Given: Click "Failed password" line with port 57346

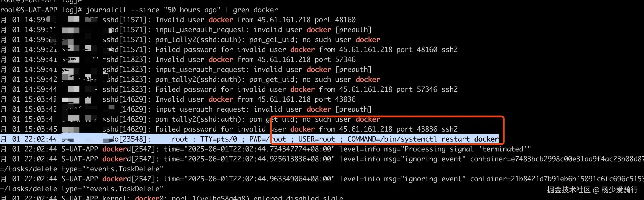Looking at the screenshot, I should point(306,89).
